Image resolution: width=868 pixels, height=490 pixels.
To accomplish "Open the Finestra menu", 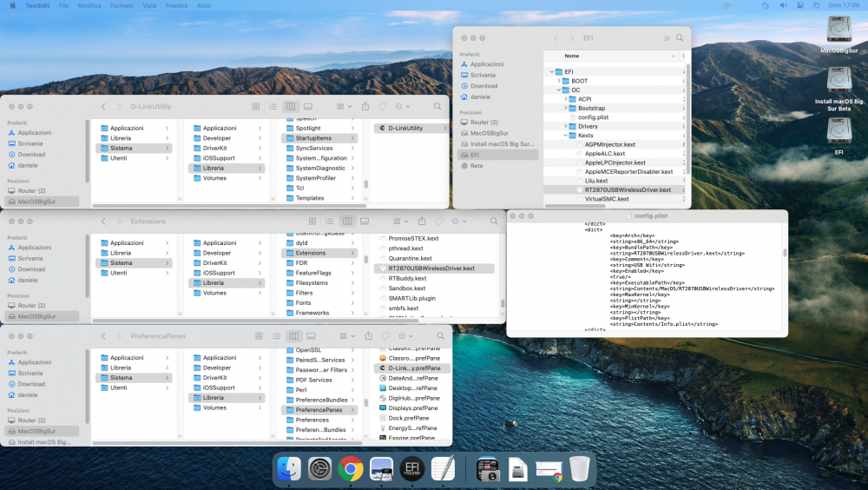I will (x=176, y=5).
